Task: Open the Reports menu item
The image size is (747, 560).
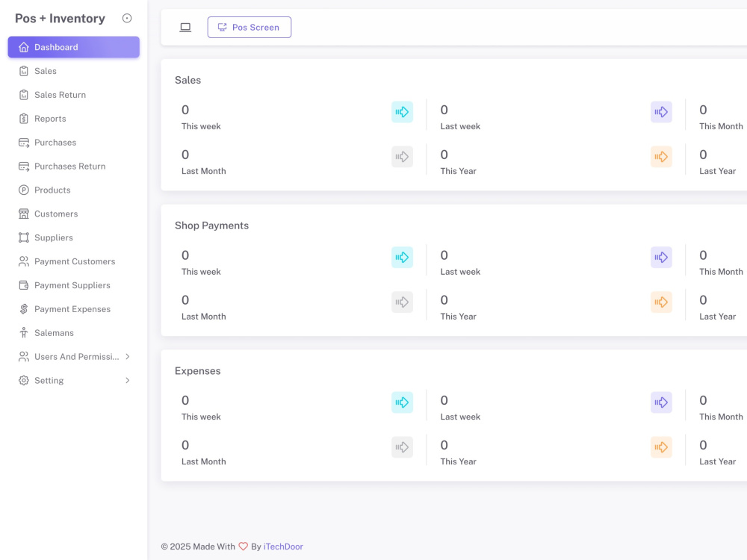Action: click(74, 119)
